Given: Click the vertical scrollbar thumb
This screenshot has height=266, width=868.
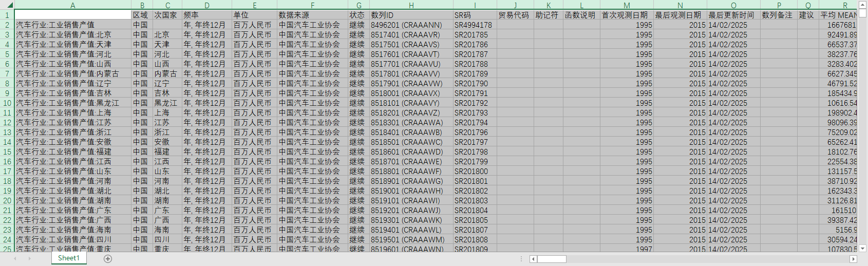Looking at the screenshot, I should coord(863,13).
